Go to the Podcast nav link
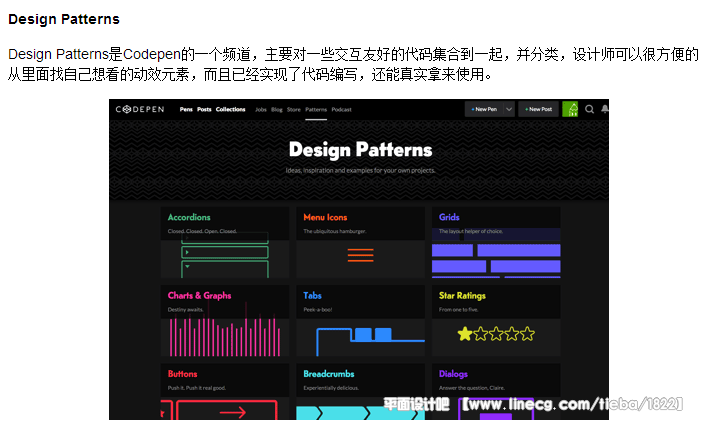 coord(342,110)
